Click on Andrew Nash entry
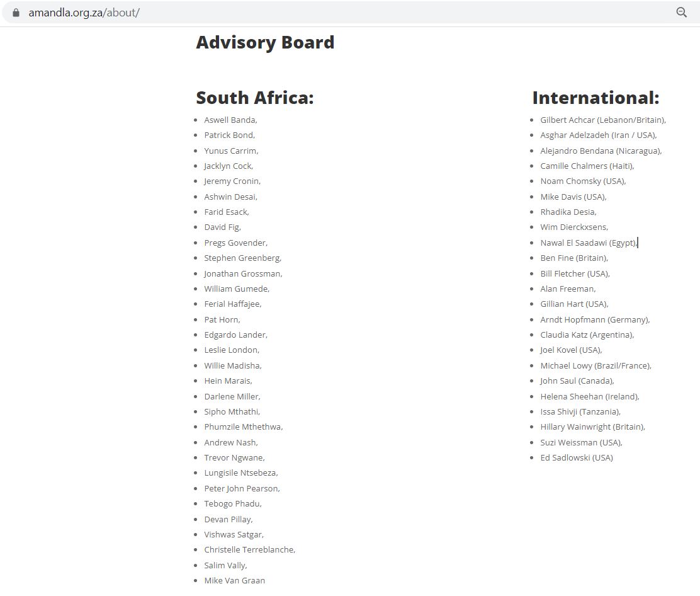The image size is (700, 596). [x=231, y=442]
